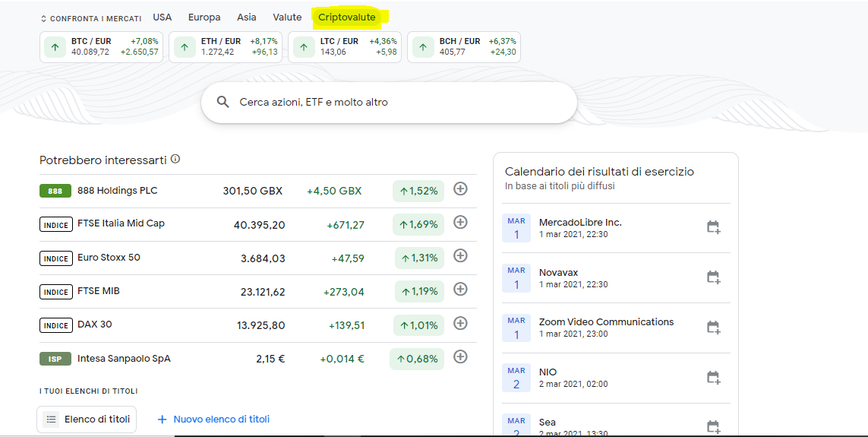Image resolution: width=868 pixels, height=437 pixels.
Task: Create Nuovo elenco di titoli
Action: pos(213,420)
